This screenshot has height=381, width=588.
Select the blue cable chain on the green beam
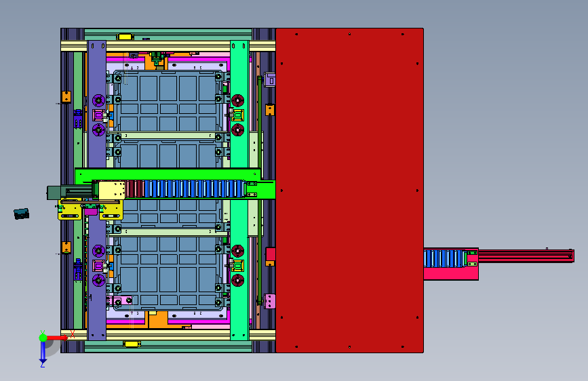tap(195, 188)
